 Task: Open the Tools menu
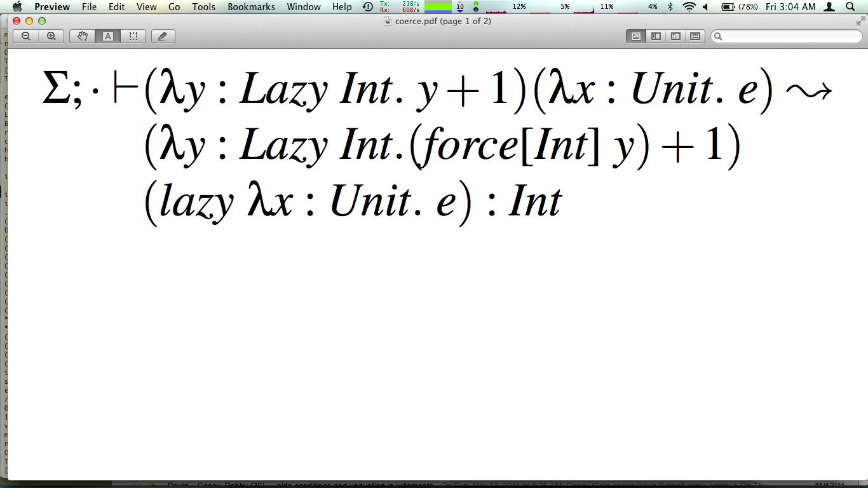coord(203,7)
